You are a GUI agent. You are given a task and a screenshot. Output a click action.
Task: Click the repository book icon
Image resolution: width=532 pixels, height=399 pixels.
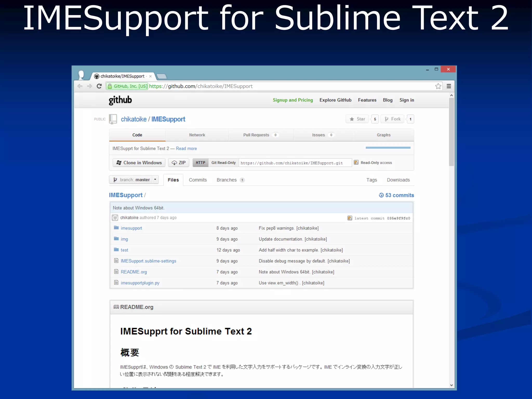coord(113,119)
